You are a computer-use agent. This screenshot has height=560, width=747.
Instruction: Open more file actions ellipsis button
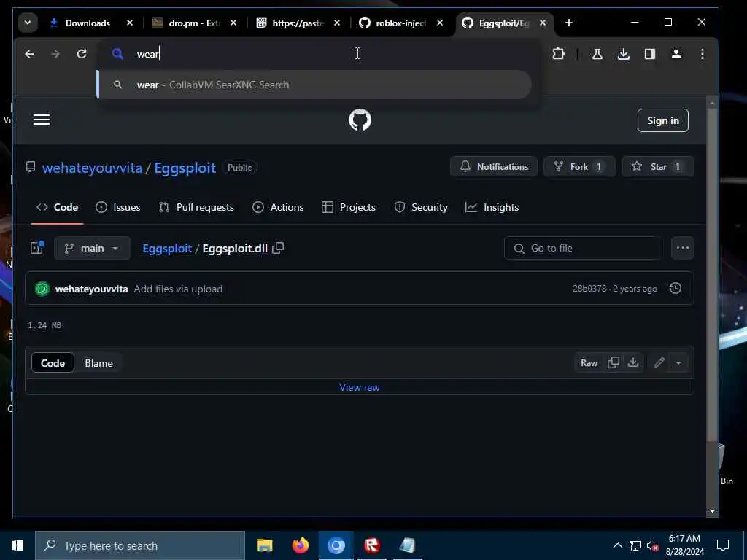(x=683, y=248)
